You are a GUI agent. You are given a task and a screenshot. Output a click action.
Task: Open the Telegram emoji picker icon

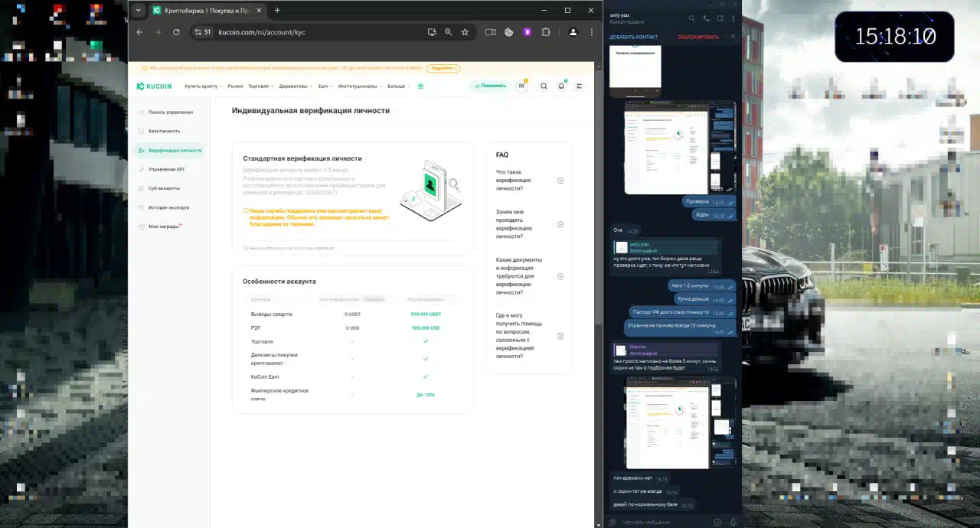coord(717,522)
